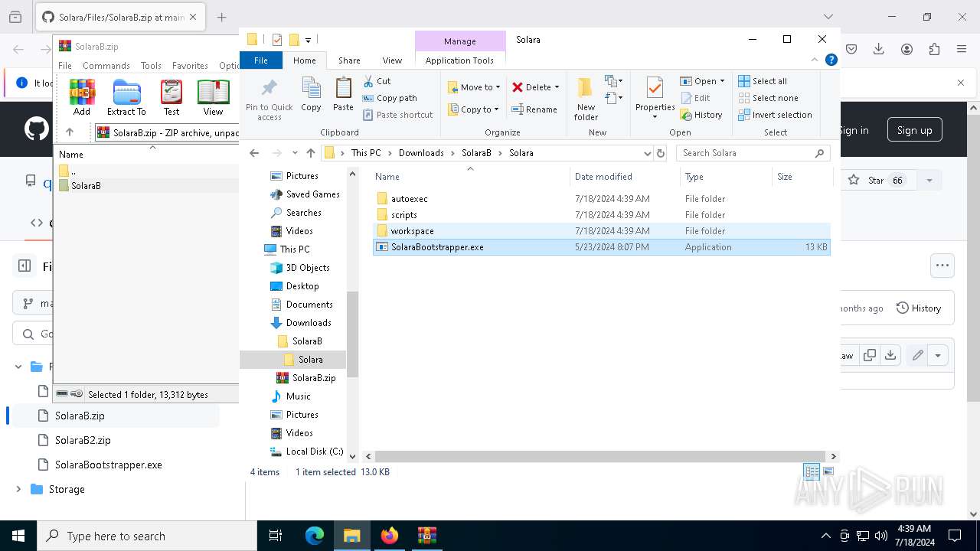Switch to details view button

click(812, 471)
